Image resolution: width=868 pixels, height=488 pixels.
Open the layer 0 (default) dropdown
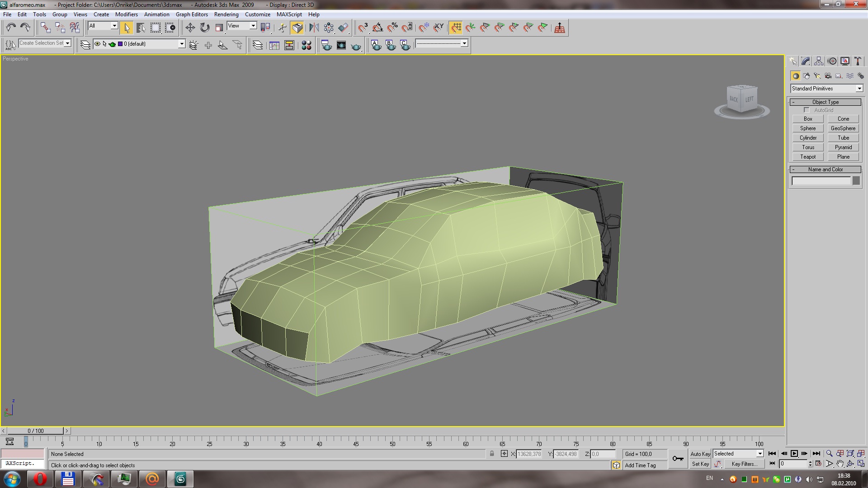181,44
